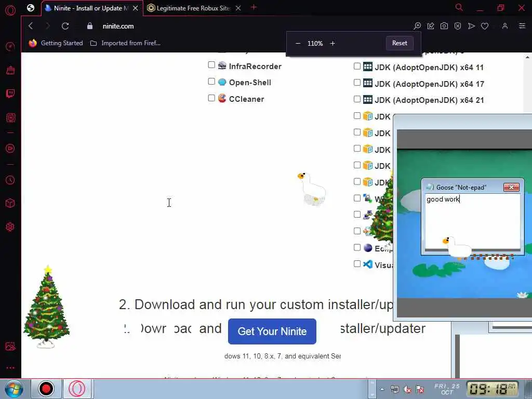Open the Opera menu logo
Screen dimensions: 532x399
(x=10, y=10)
